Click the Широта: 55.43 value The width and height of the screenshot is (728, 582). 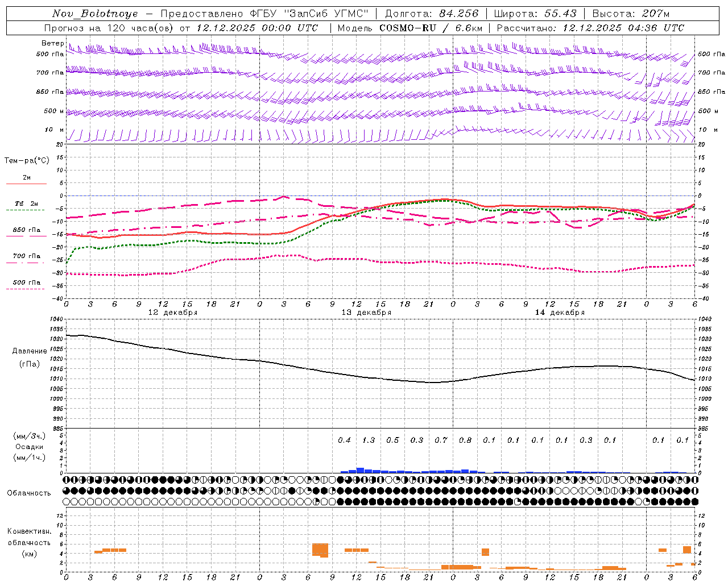click(x=535, y=14)
